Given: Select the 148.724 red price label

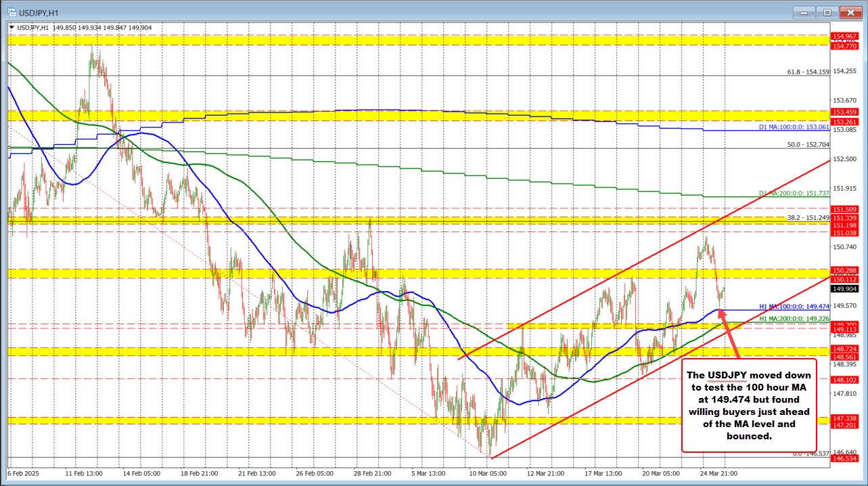Looking at the screenshot, I should [x=845, y=349].
